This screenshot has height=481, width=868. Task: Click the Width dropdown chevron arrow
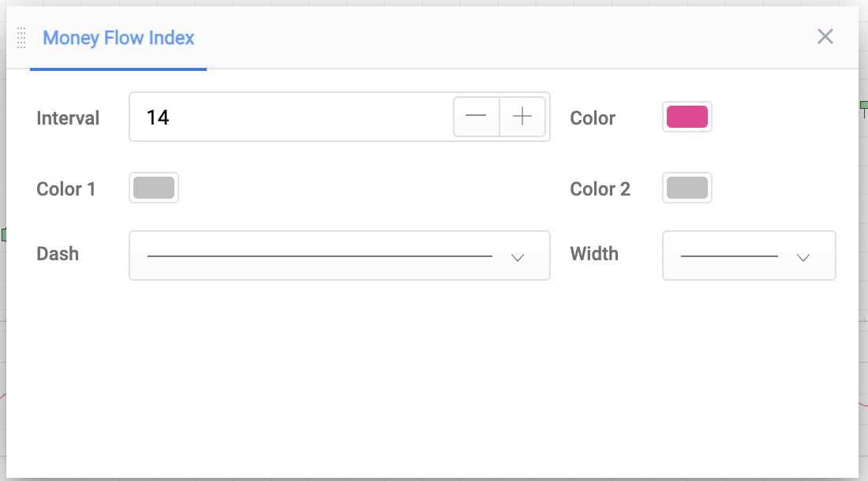coord(803,257)
